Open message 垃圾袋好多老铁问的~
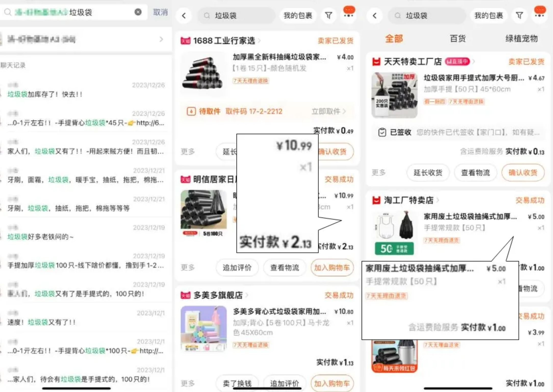Viewport: 553px width, 392px height. click(85, 232)
